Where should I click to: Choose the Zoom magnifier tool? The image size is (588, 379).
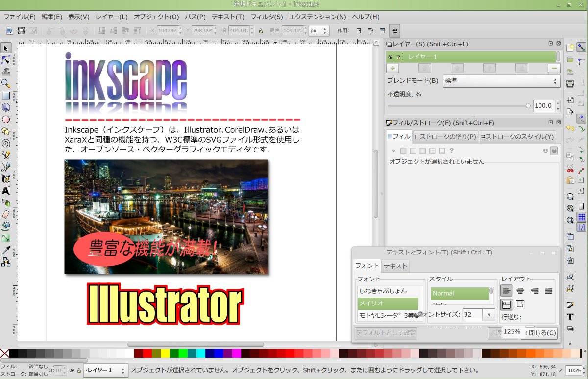6,83
